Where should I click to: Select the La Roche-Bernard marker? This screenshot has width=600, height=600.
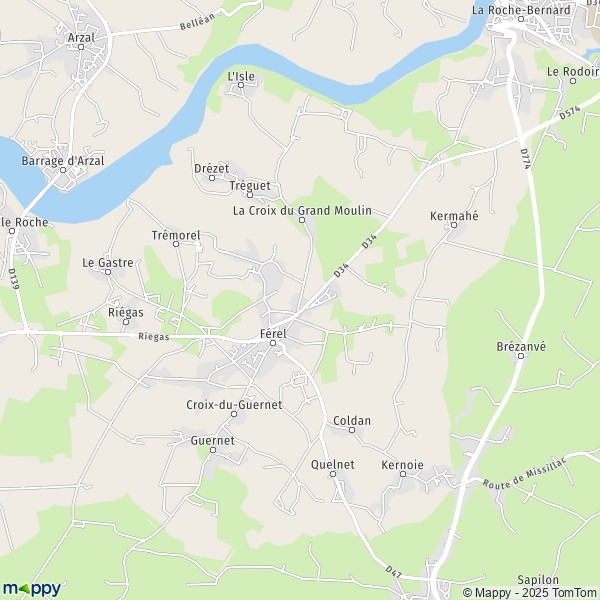point(520,19)
